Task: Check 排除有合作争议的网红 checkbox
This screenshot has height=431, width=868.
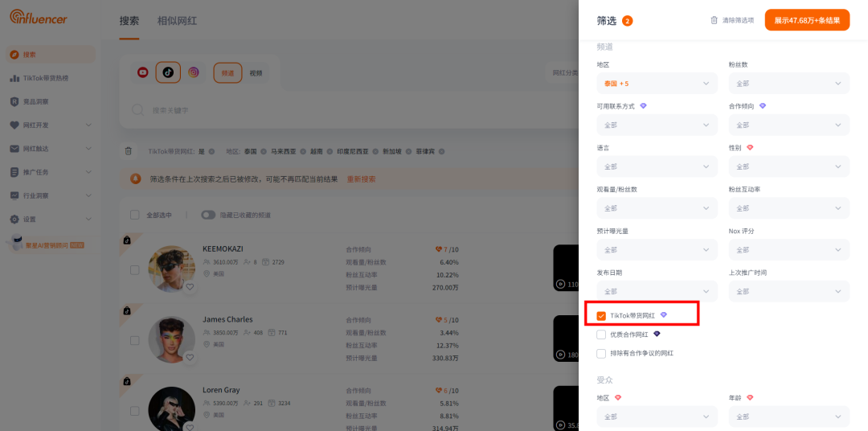Action: pyautogui.click(x=601, y=353)
